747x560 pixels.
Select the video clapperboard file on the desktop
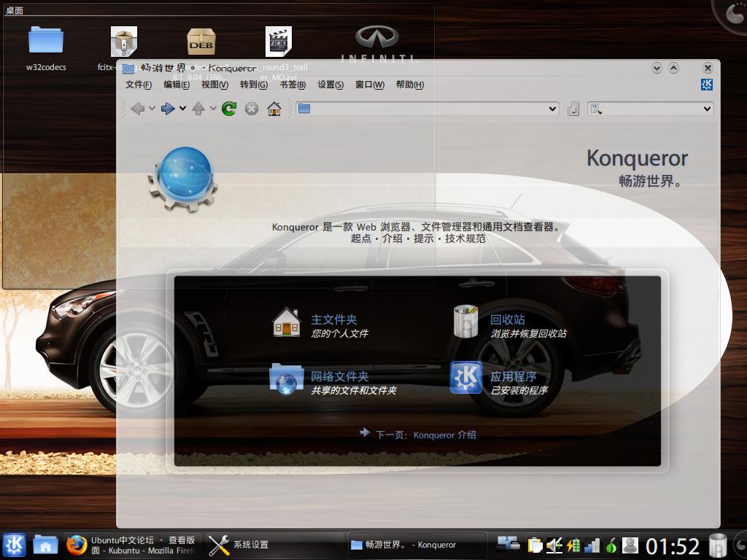[278, 41]
